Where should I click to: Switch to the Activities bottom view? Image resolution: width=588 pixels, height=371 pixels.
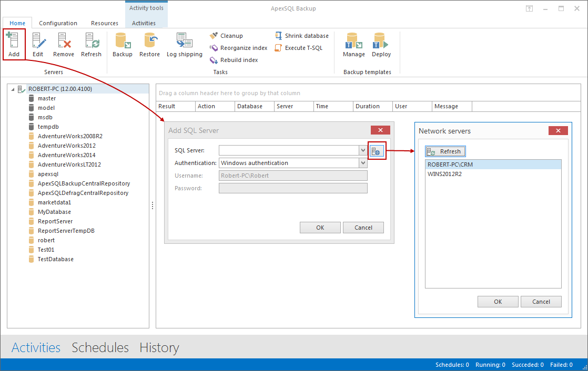tap(36, 347)
